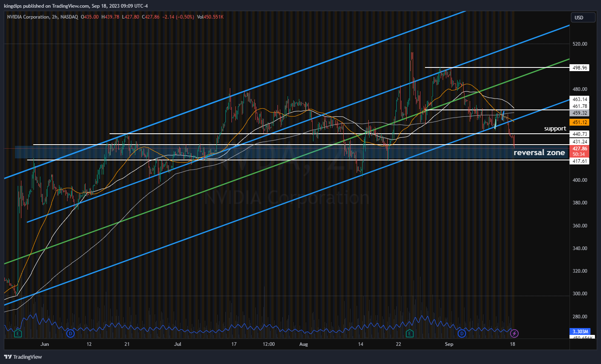Click the Vol 450.551K legend value

[x=210, y=17]
